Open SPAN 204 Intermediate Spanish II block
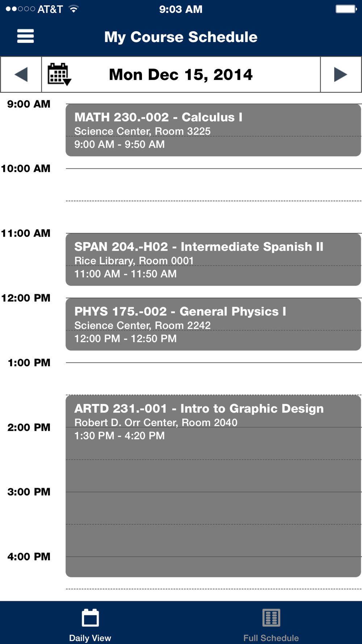This screenshot has width=362, height=644. click(x=213, y=259)
